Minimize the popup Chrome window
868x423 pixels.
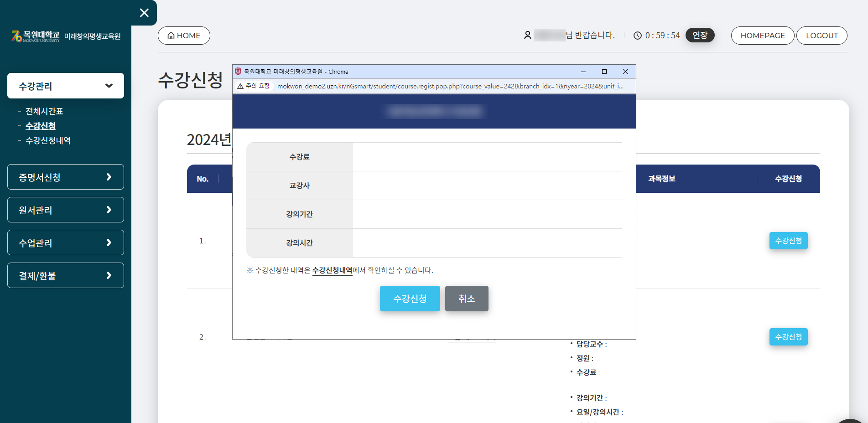pyautogui.click(x=583, y=72)
